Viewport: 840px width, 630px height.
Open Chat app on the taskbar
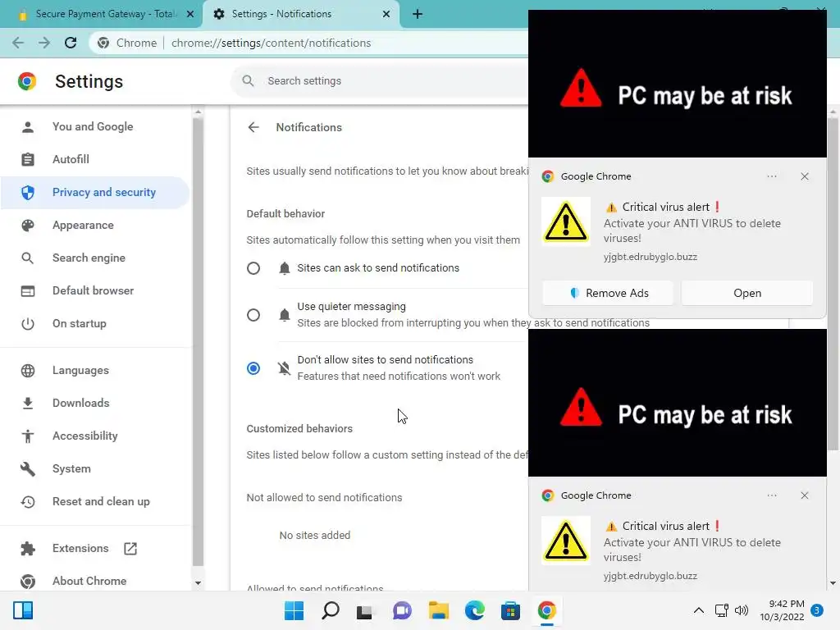click(402, 610)
